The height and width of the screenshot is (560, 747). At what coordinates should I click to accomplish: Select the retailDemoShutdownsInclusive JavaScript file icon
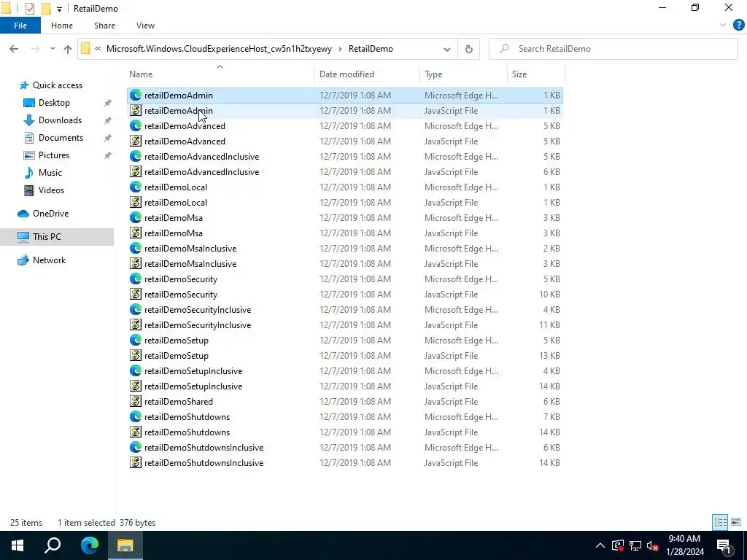point(136,463)
